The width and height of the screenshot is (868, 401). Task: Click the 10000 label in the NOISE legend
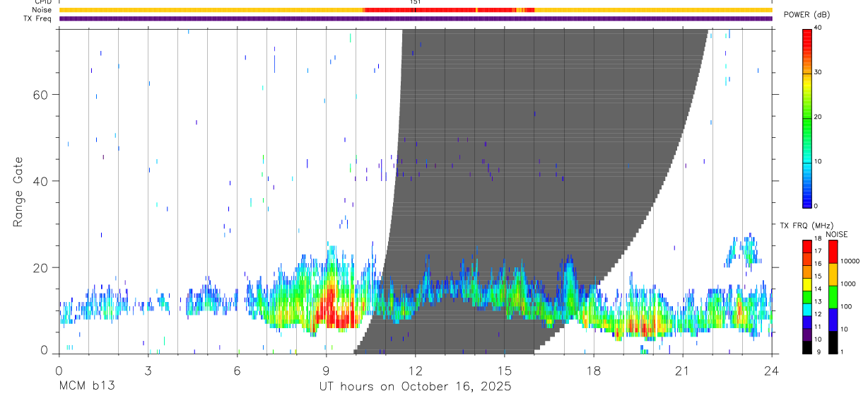[x=850, y=262]
